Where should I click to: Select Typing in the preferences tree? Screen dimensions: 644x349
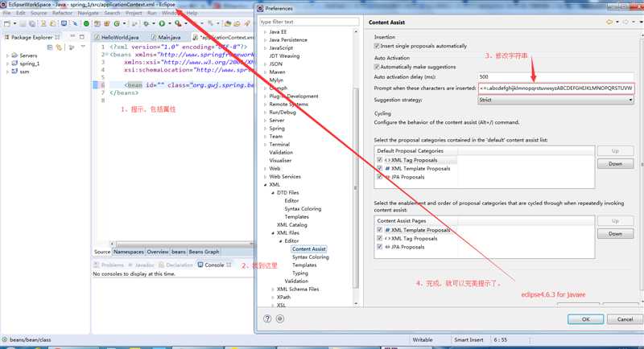pos(299,273)
